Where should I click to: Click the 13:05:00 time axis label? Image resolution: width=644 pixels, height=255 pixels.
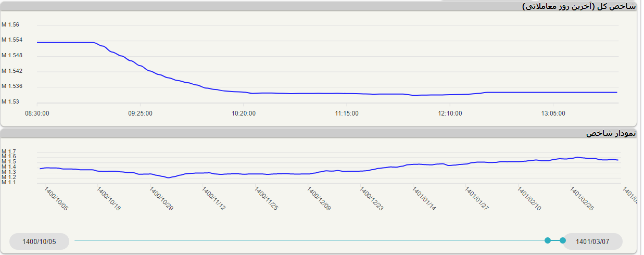[553, 113]
